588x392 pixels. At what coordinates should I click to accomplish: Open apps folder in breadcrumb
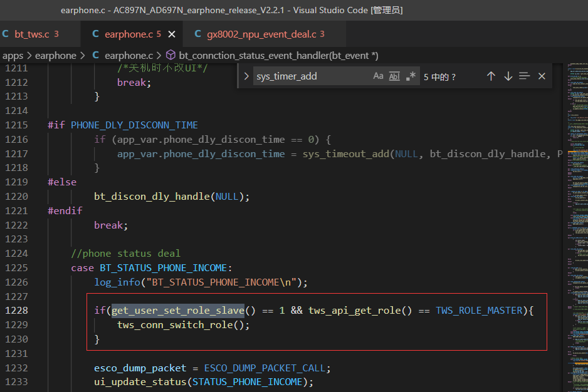pos(13,56)
